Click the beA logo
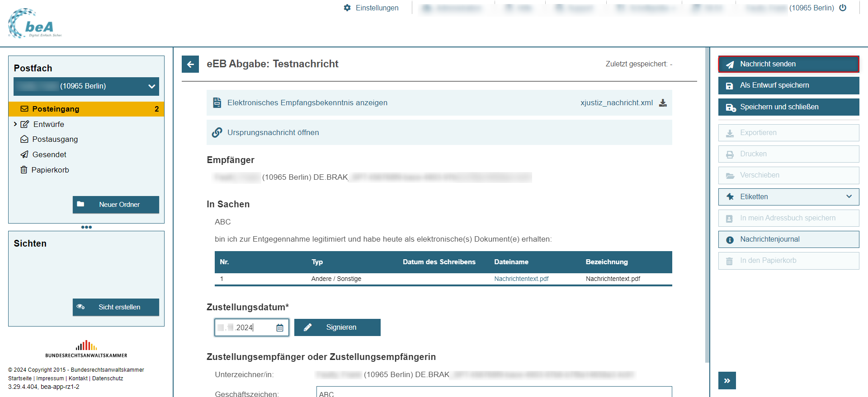 35,24
